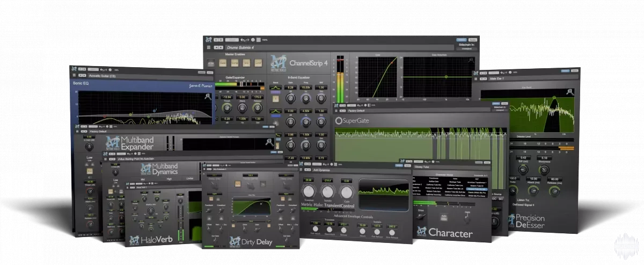Click the left Feedback knob in Dirty Delay
The height and width of the screenshot is (265, 644).
[208, 211]
